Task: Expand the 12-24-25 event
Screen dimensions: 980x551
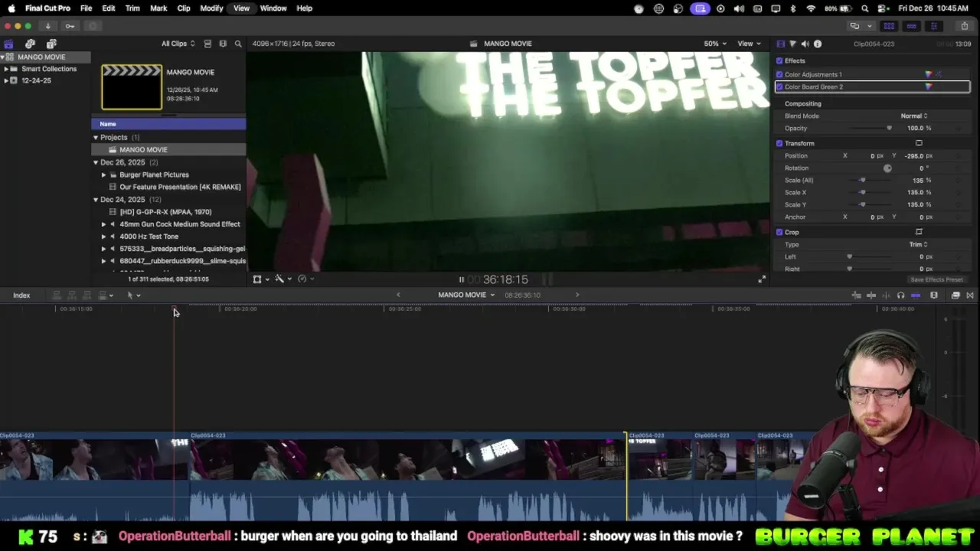Action: [x=6, y=80]
